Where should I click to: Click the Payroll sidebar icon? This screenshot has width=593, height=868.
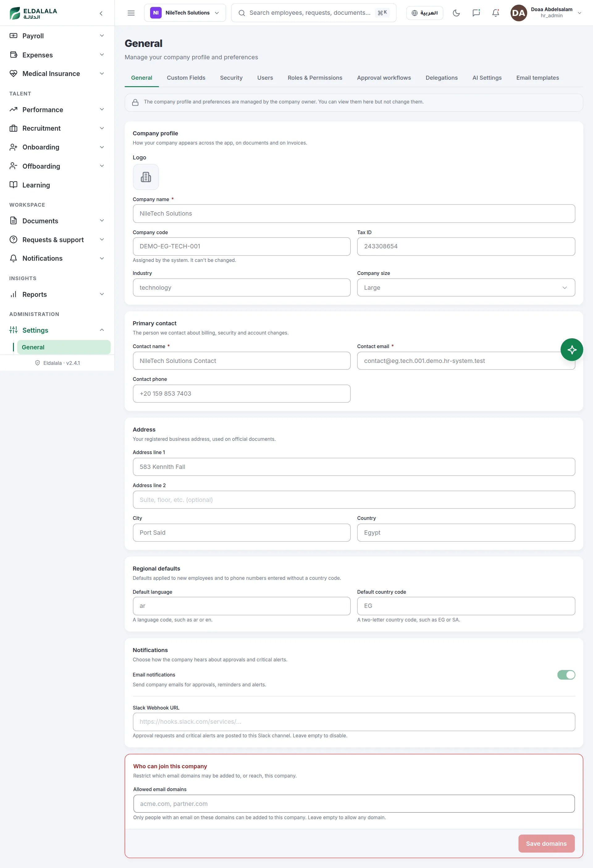pyautogui.click(x=14, y=36)
